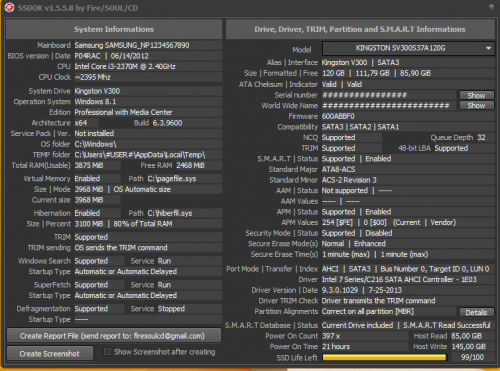Select SSD life 99/100 value
Screen dimensions: 500x371
pyautogui.click(x=472, y=357)
